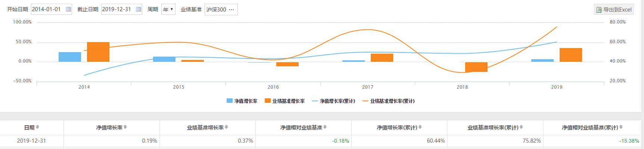Export data with 导出到Excel button
Image resolution: width=644 pixels, height=149 pixels.
point(614,10)
